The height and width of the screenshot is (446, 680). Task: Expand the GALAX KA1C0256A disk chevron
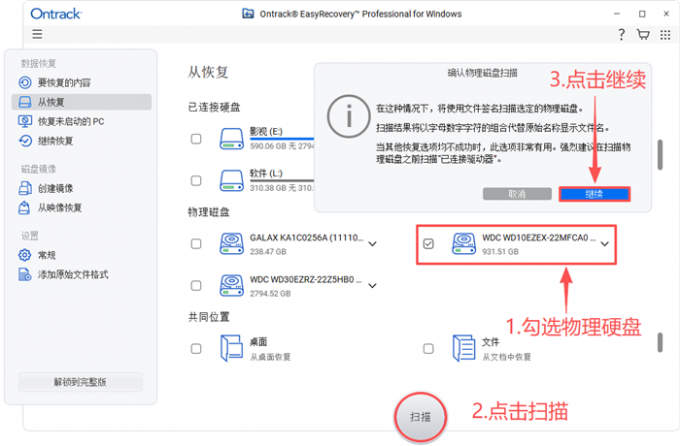[373, 244]
